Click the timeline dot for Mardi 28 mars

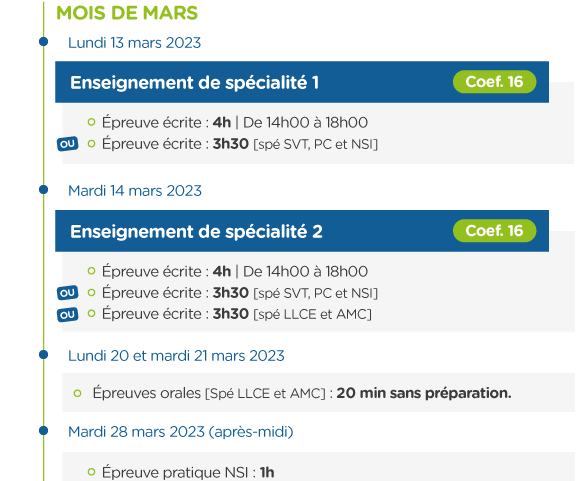(x=44, y=430)
